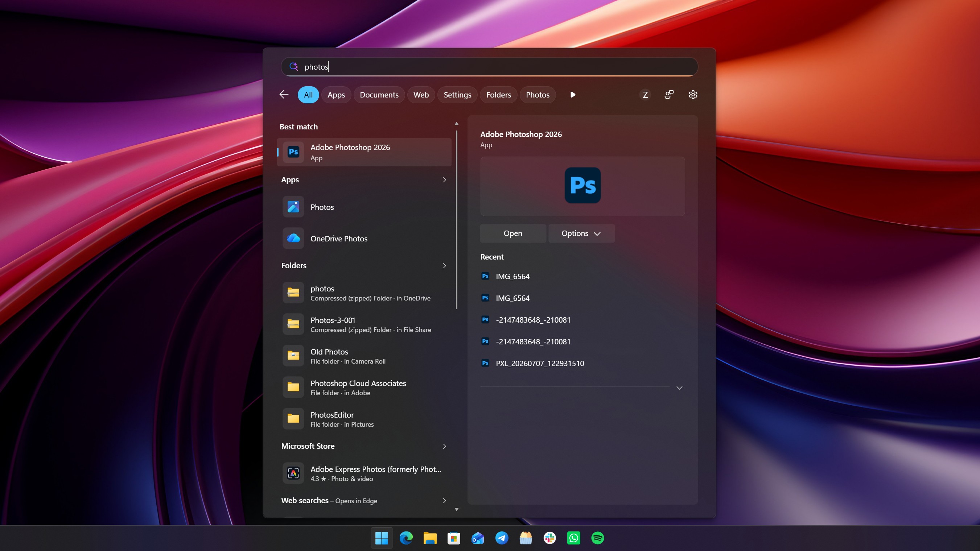Go back with the left arrow
Viewport: 980px width, 551px height.
tap(284, 95)
